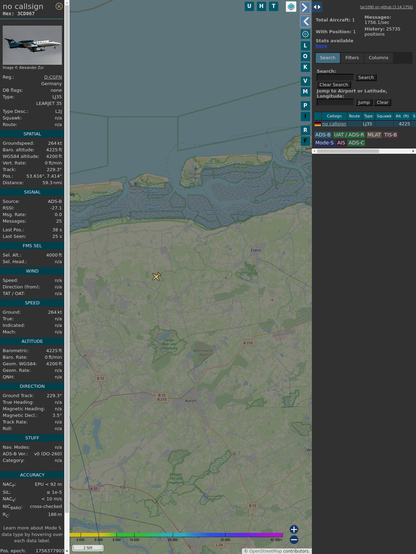
Task: Click the SPATIAL section header
Action: coord(32,134)
